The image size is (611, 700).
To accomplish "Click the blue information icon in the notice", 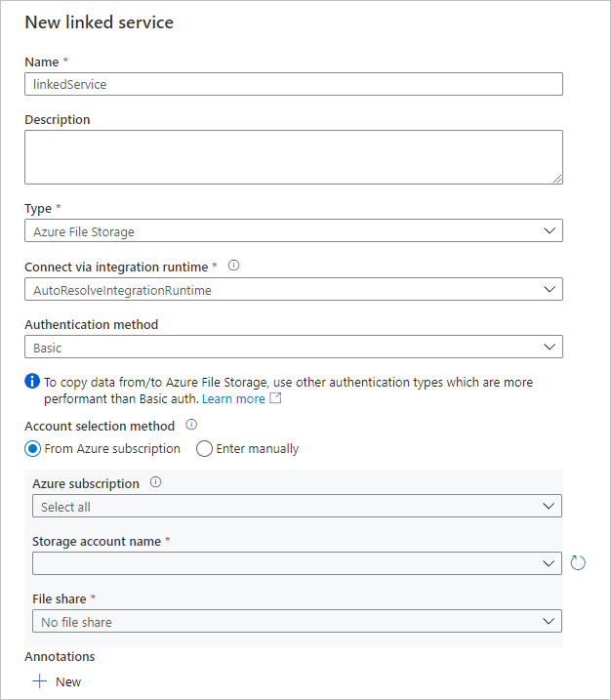I will (x=32, y=382).
